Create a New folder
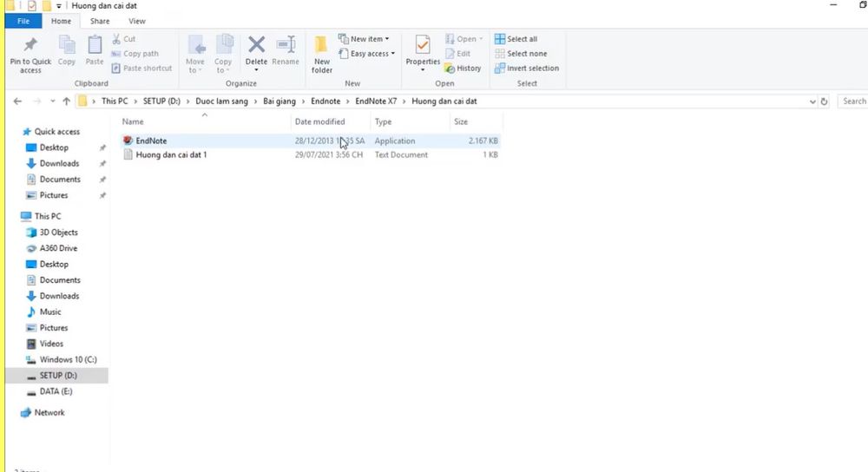 [x=322, y=54]
